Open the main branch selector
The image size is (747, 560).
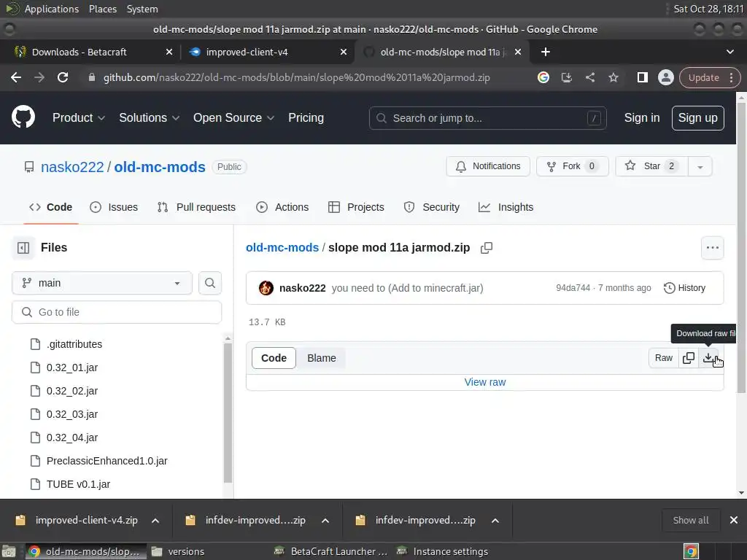point(102,283)
